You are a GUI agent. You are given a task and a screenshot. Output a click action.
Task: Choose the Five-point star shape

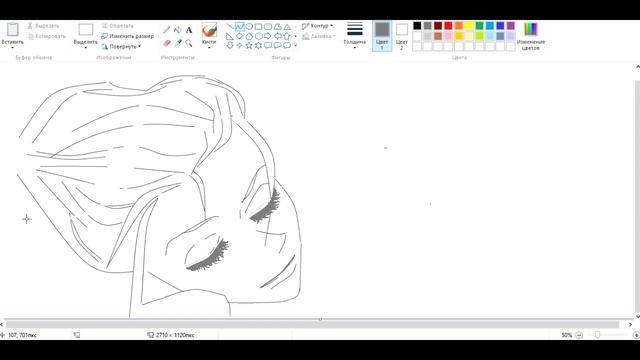point(249,45)
